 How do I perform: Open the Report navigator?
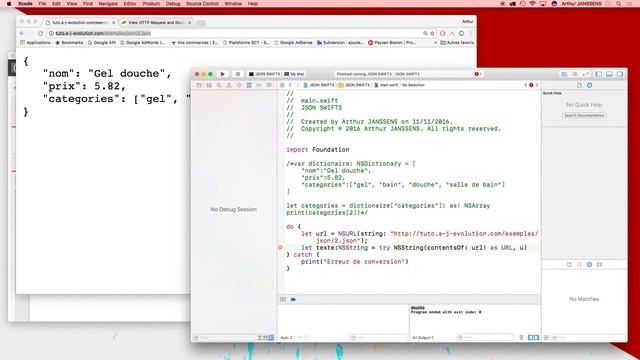coord(269,85)
